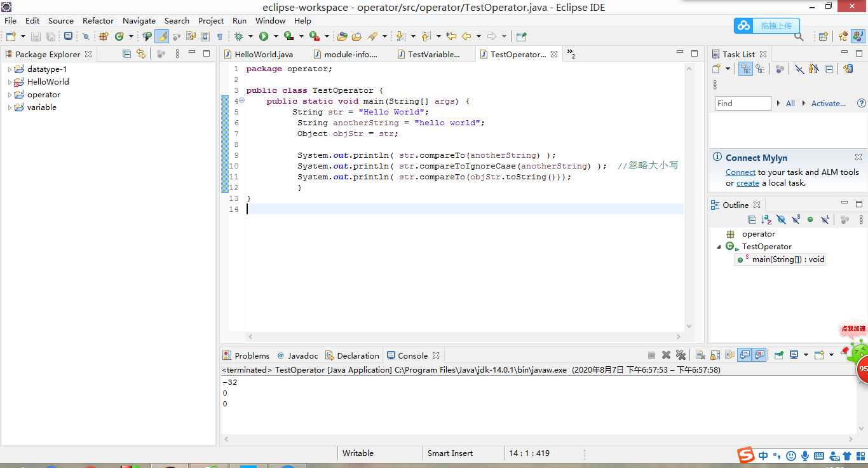Click the Activate... link in Task List
Image resolution: width=868 pixels, height=468 pixels.
[x=829, y=103]
